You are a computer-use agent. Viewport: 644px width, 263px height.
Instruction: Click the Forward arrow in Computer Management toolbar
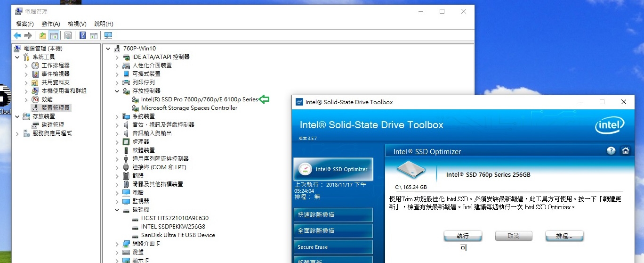pos(28,35)
